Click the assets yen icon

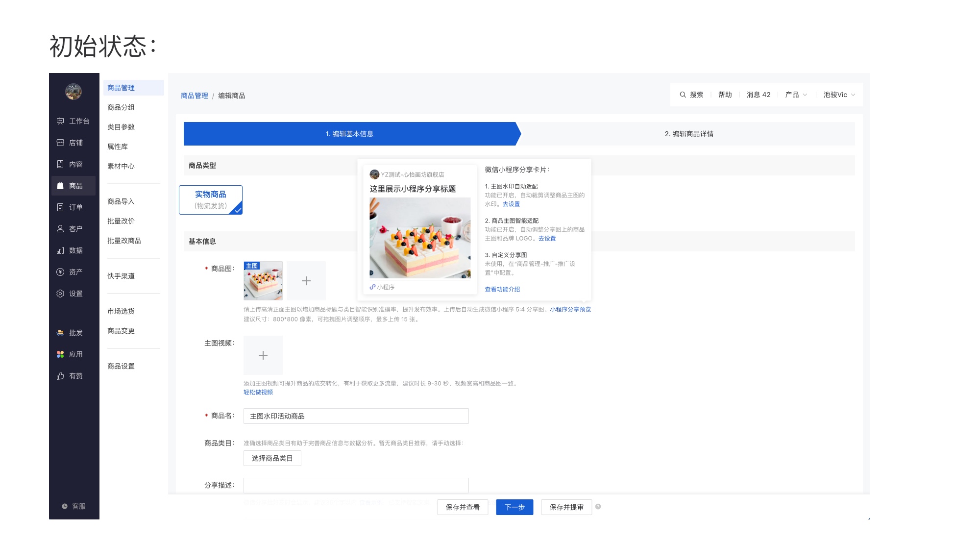tap(60, 272)
